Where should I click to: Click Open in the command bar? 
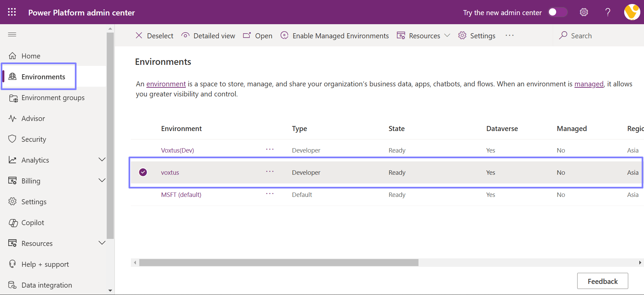click(258, 36)
